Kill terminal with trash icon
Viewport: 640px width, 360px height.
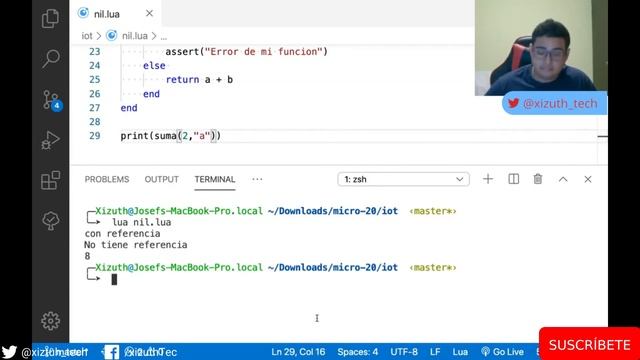[x=538, y=179]
